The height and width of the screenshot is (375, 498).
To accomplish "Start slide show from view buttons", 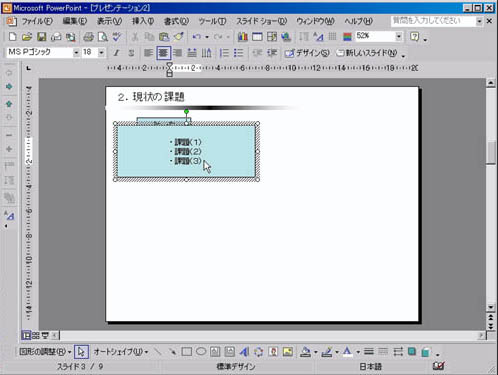I will pos(45,335).
